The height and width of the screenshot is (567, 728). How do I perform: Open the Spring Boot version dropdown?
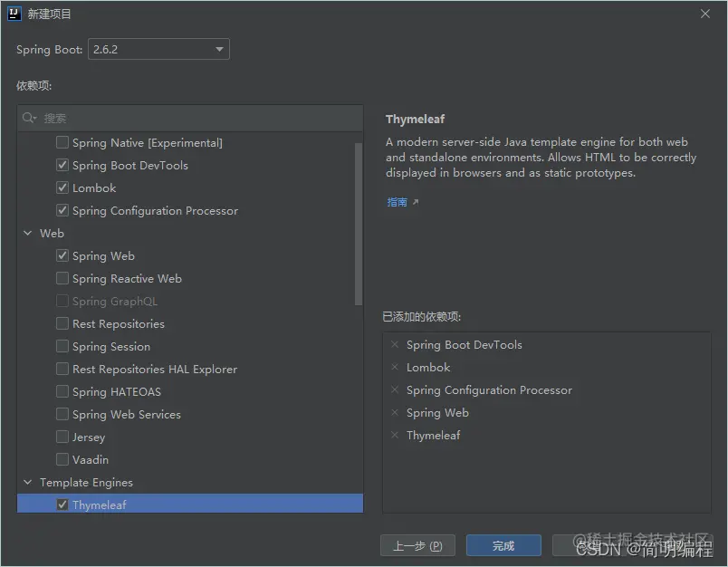coord(158,49)
